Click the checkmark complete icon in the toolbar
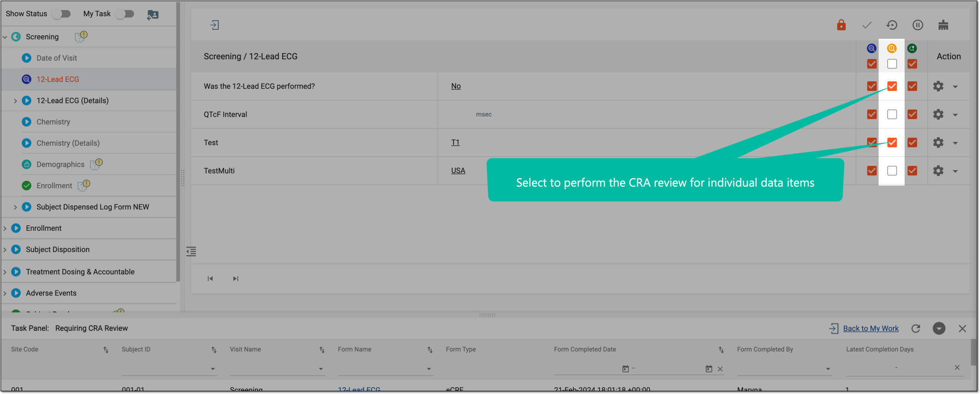Screen dimensions: 980x394 click(x=867, y=26)
